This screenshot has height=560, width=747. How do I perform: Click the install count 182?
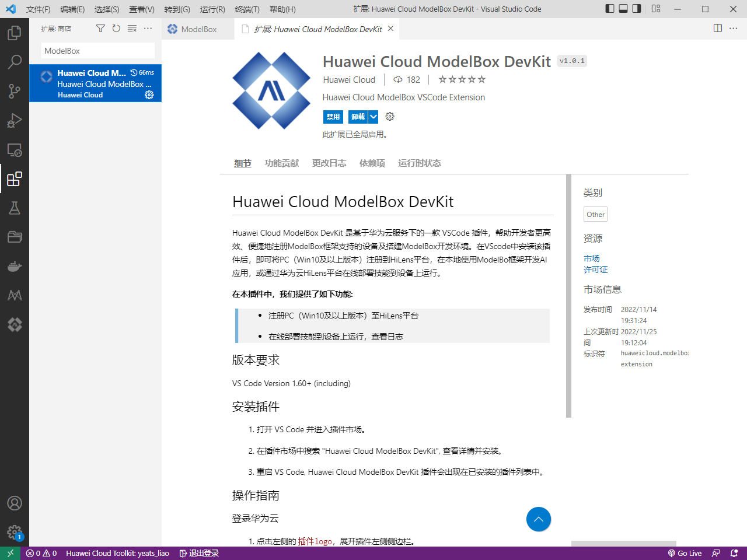pyautogui.click(x=407, y=80)
